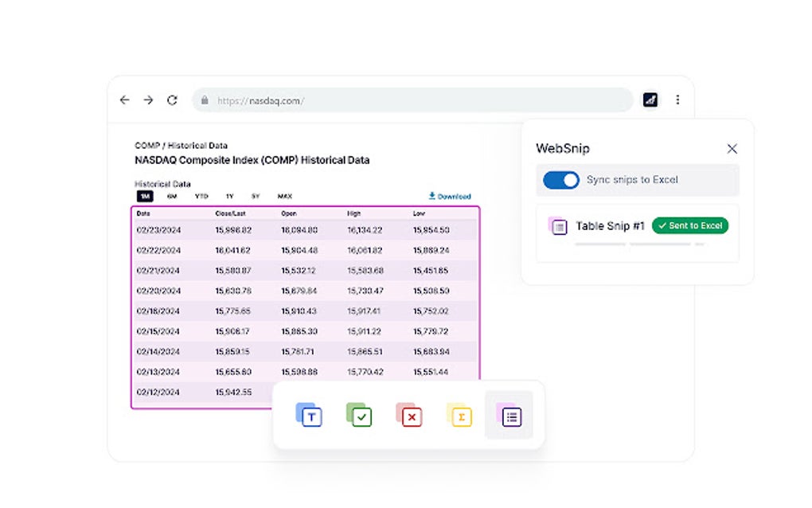Open the browser three-dot menu

click(677, 100)
